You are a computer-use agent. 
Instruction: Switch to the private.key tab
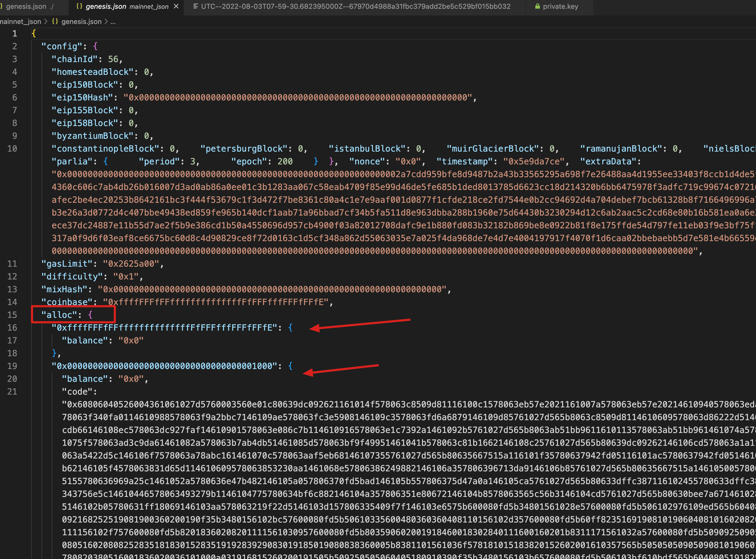(560, 6)
